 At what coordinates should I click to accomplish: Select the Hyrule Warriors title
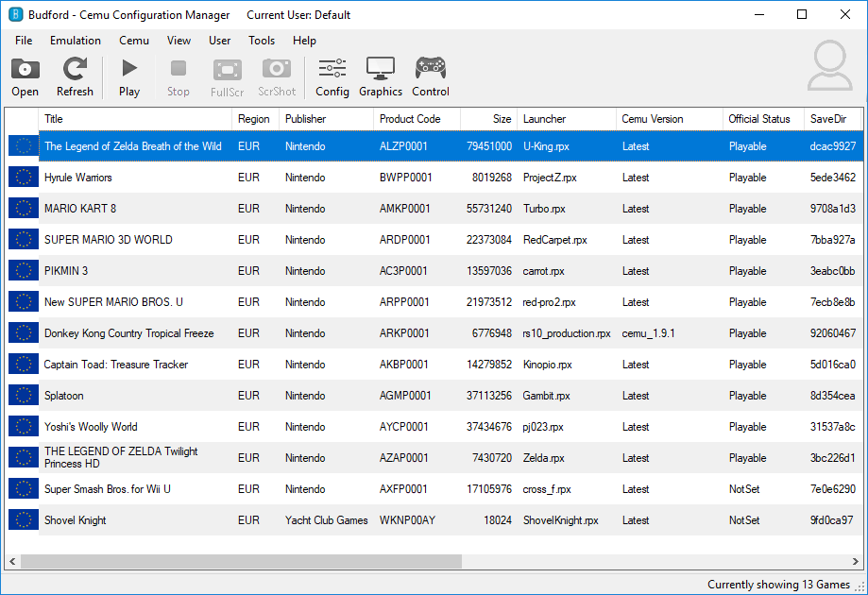(78, 178)
